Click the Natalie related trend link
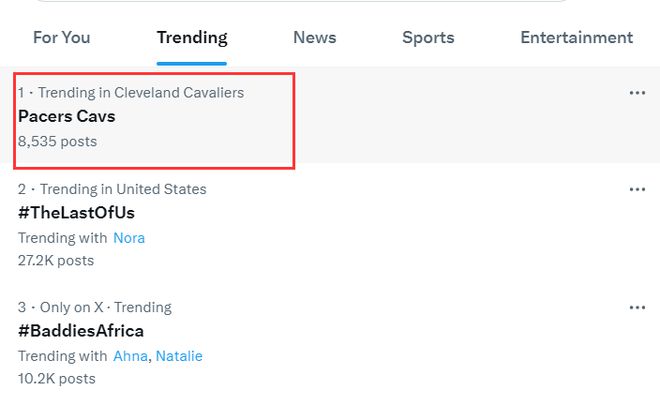This screenshot has height=405, width=660. [x=179, y=356]
